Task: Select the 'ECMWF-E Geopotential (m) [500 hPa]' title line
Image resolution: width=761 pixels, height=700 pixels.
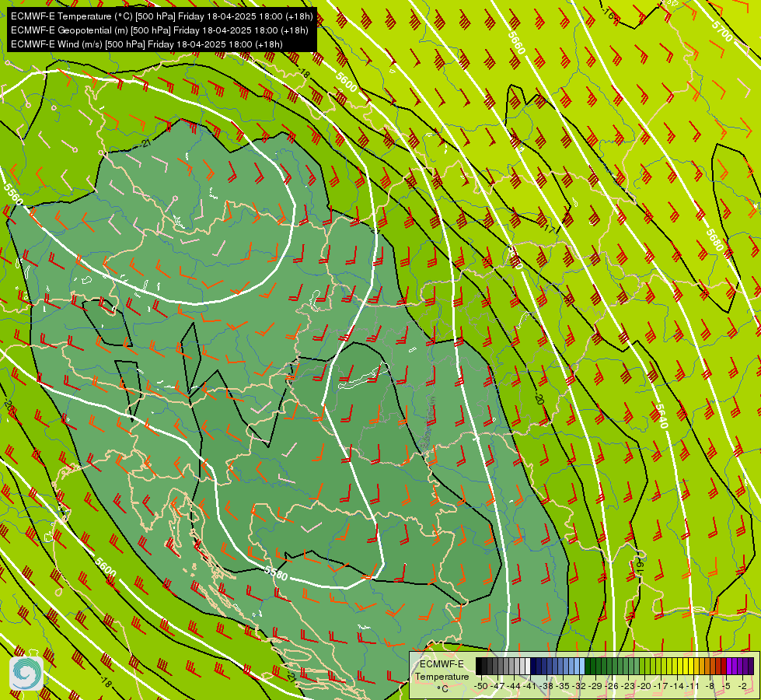Action: pyautogui.click(x=159, y=30)
